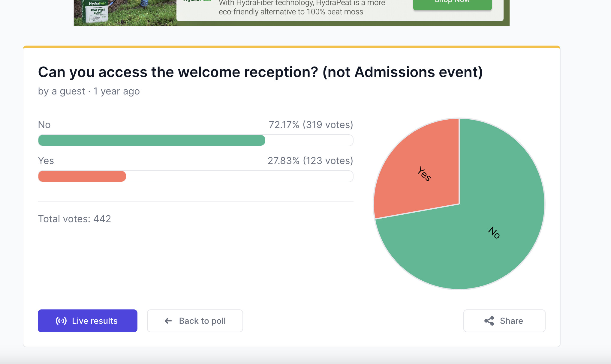Click the share icon button
Image resolution: width=611 pixels, height=364 pixels.
489,321
